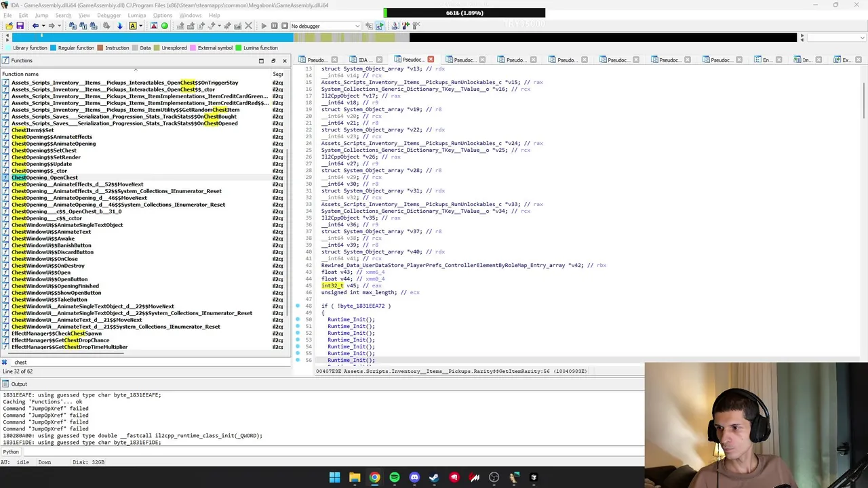Viewport: 868px width, 488px height.
Task: Open the back history dropdown arrow
Action: click(x=43, y=26)
